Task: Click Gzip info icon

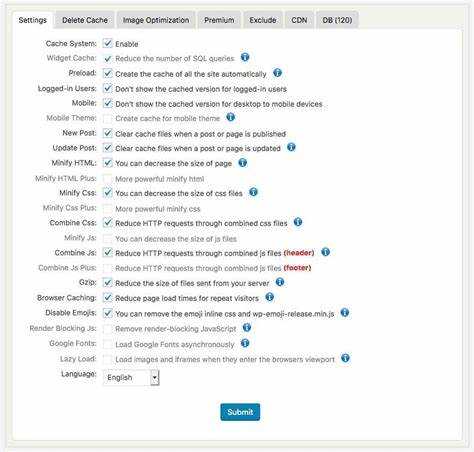Action: [x=280, y=282]
